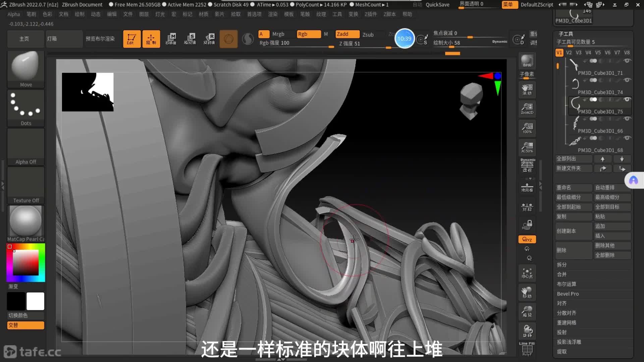Click QuickSave button

click(x=437, y=5)
